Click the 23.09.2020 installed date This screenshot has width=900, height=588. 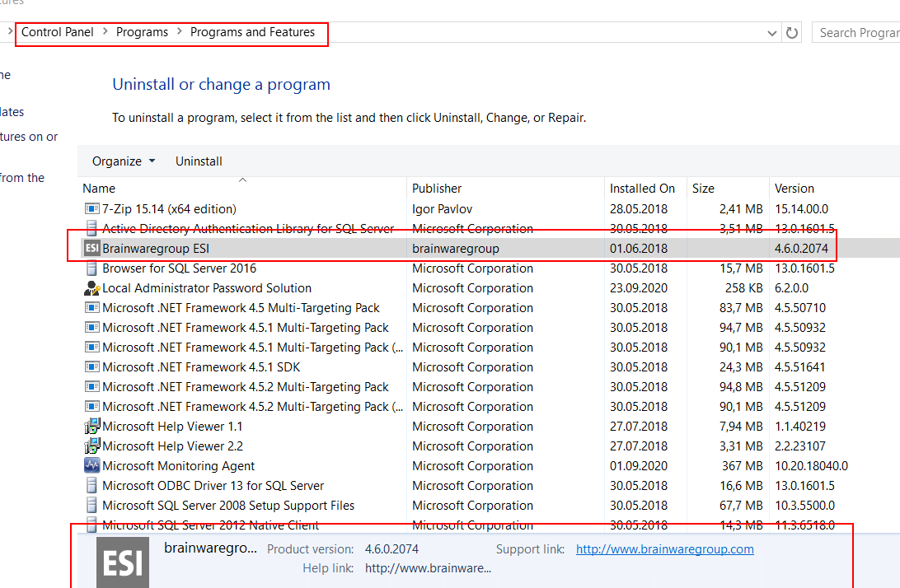pyautogui.click(x=639, y=288)
